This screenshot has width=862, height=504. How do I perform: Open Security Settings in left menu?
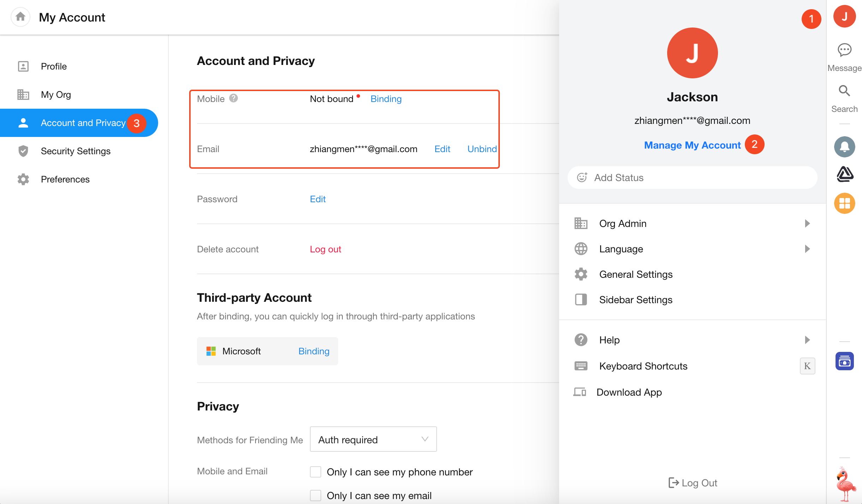pos(76,151)
